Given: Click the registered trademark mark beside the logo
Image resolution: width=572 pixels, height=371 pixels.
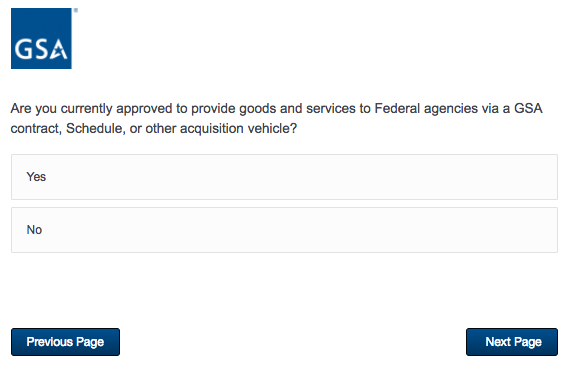Looking at the screenshot, I should 76,10.
